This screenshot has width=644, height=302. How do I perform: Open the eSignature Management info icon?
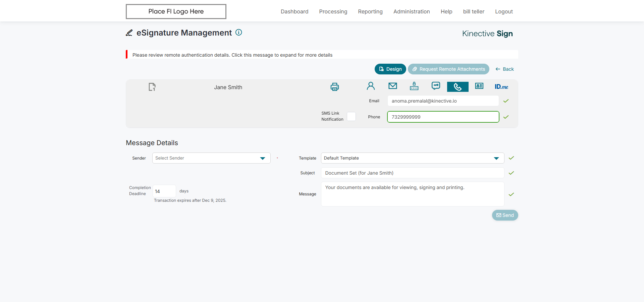(x=238, y=33)
